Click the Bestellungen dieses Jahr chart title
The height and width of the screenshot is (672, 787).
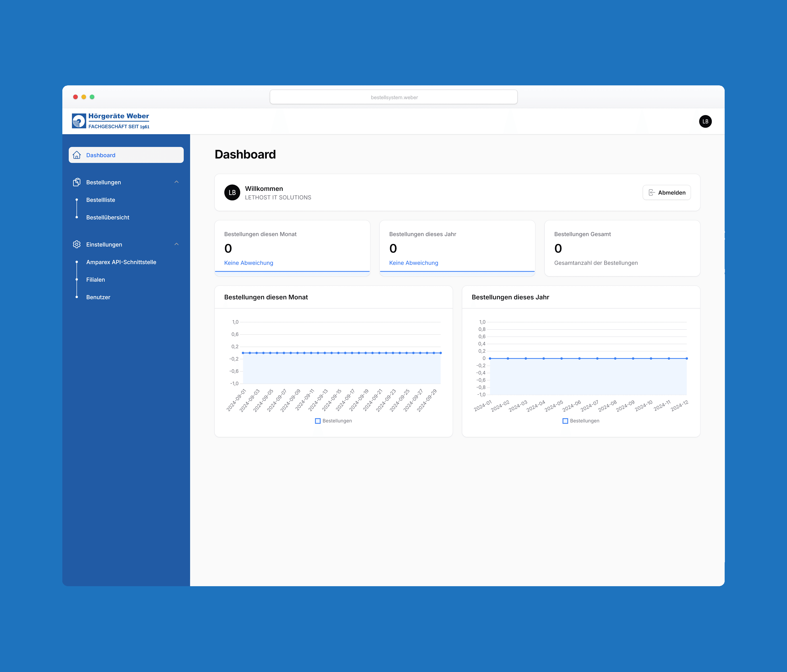pos(510,297)
